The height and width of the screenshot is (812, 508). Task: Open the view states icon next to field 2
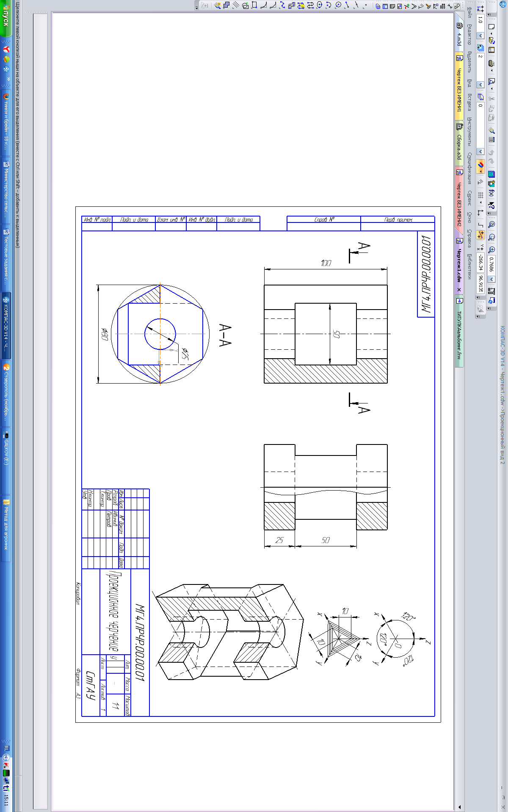point(480,47)
